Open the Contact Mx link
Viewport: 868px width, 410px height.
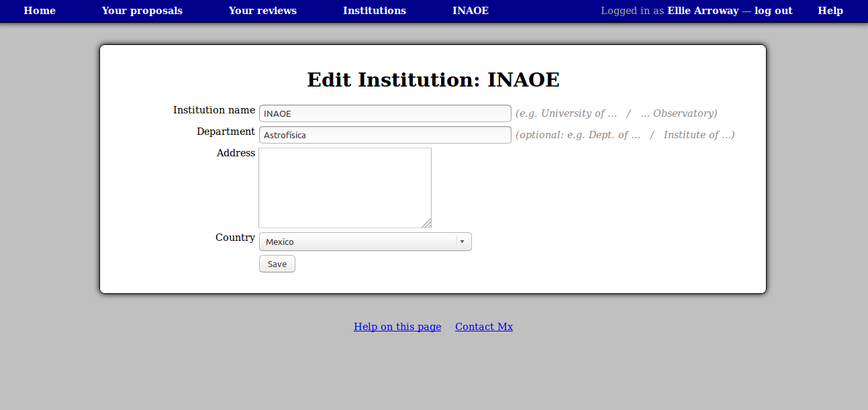[484, 327]
